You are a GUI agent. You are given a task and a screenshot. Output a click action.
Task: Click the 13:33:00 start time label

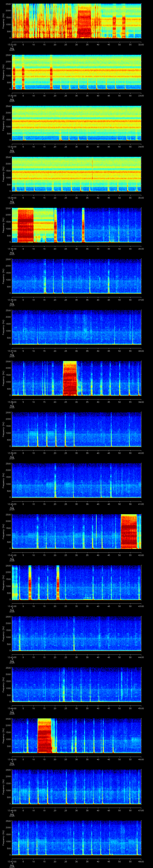[x=12, y=147]
